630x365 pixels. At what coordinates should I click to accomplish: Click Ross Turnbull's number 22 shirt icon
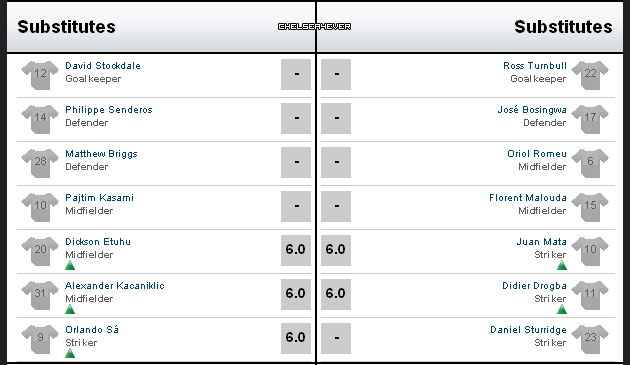tap(590, 75)
